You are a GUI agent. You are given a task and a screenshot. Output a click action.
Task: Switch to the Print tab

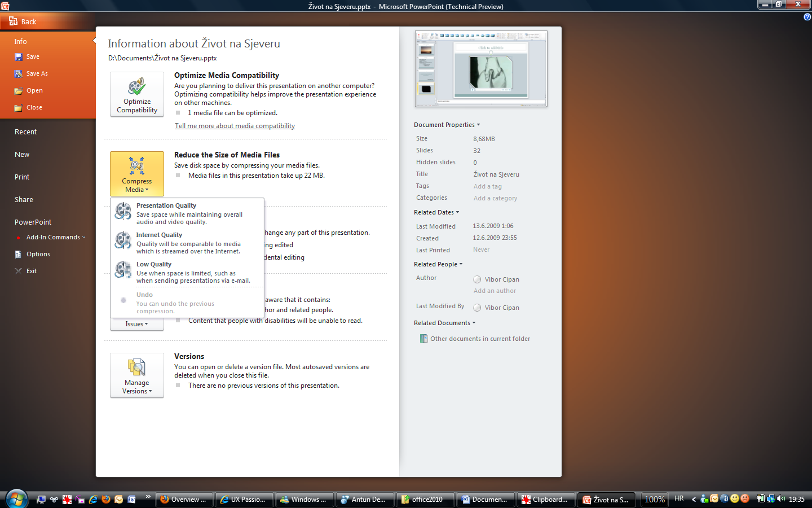tap(22, 177)
